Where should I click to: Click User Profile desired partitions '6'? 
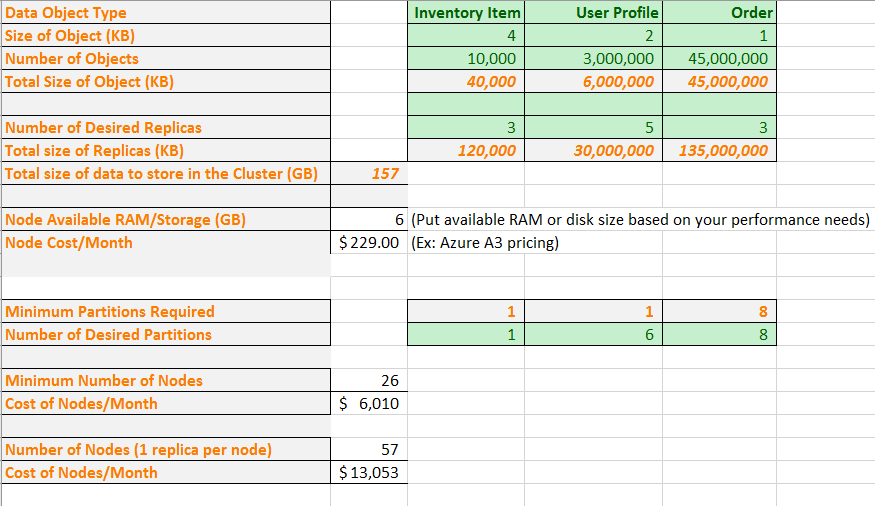(x=593, y=334)
